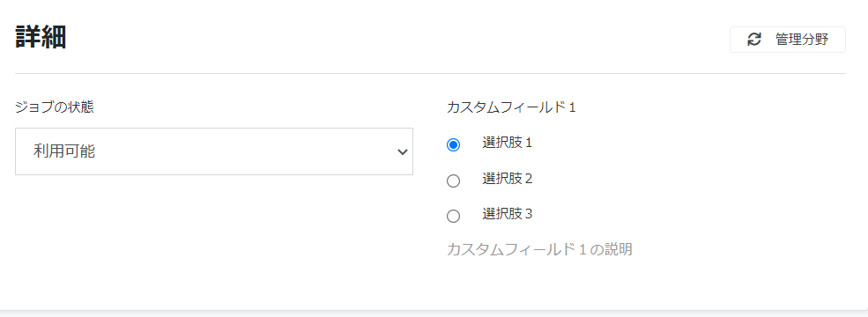Click the 利用可能 value text in the select
The height and width of the screenshot is (317, 868).
pos(64,151)
